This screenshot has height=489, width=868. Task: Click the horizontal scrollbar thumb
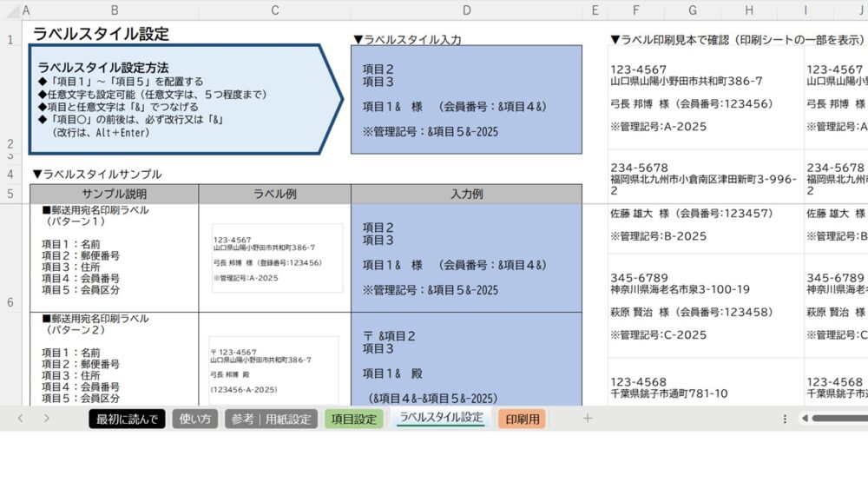click(x=840, y=419)
